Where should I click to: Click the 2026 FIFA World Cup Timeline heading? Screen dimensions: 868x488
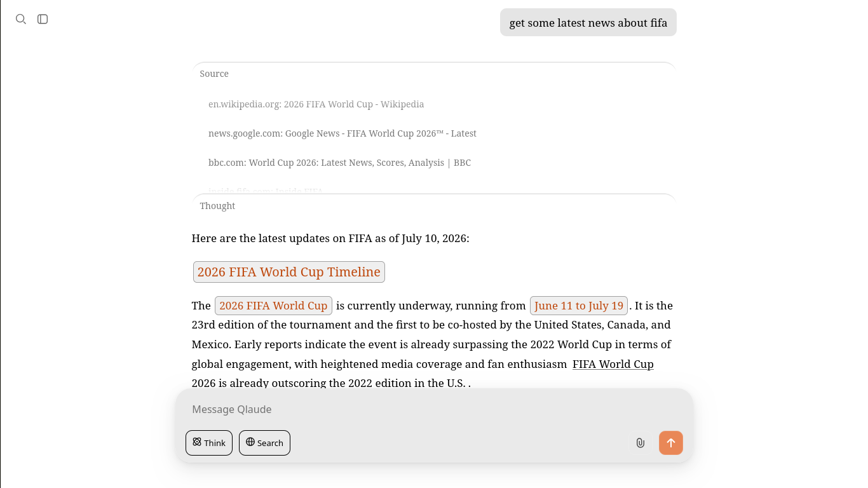[x=289, y=272]
